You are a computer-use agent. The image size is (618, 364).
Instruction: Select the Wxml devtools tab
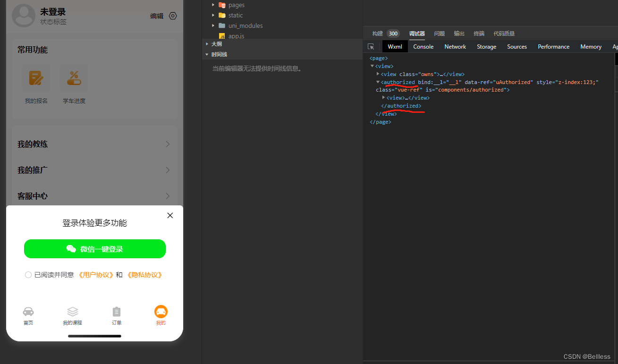click(x=395, y=47)
